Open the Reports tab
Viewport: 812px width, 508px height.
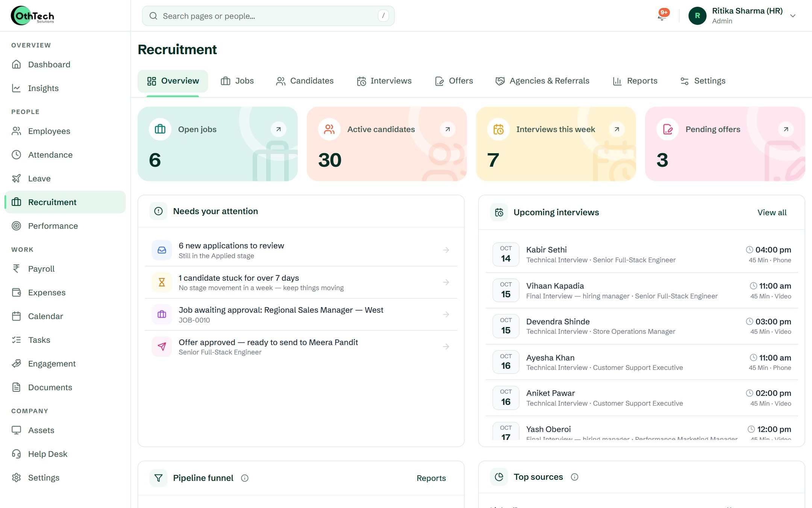pyautogui.click(x=635, y=81)
